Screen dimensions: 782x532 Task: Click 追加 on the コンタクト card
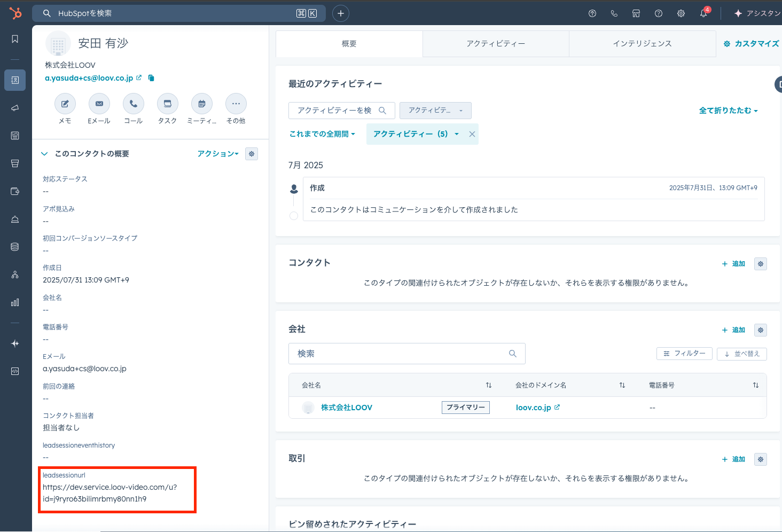point(733,264)
